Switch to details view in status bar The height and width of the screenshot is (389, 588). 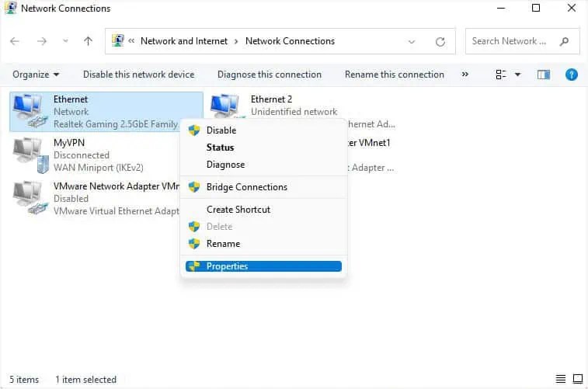tap(561, 379)
